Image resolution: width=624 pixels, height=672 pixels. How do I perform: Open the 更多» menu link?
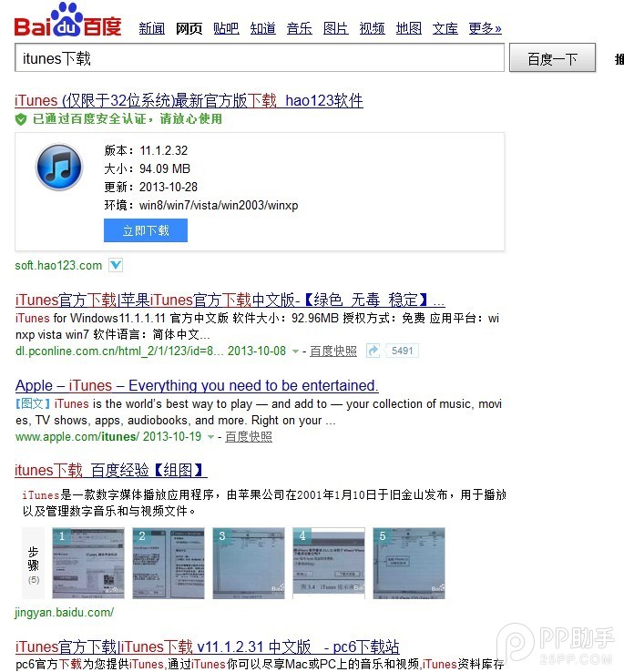(x=485, y=28)
